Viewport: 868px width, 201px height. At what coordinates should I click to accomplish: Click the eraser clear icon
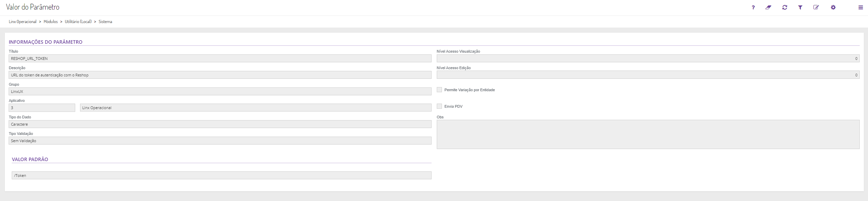[768, 8]
